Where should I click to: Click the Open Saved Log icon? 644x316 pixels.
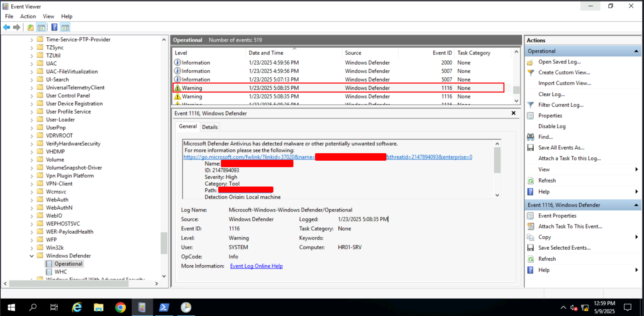[530, 62]
